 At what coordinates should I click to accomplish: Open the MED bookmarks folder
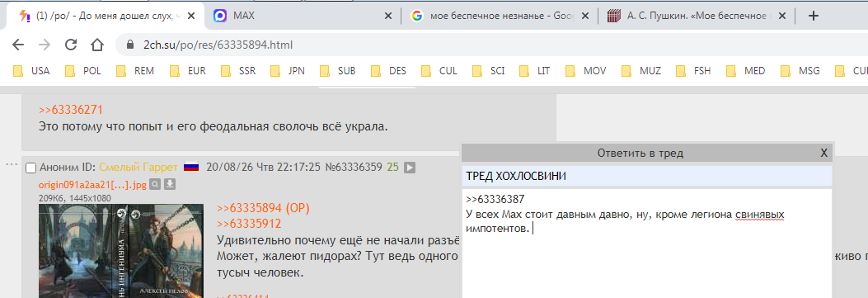tap(746, 71)
